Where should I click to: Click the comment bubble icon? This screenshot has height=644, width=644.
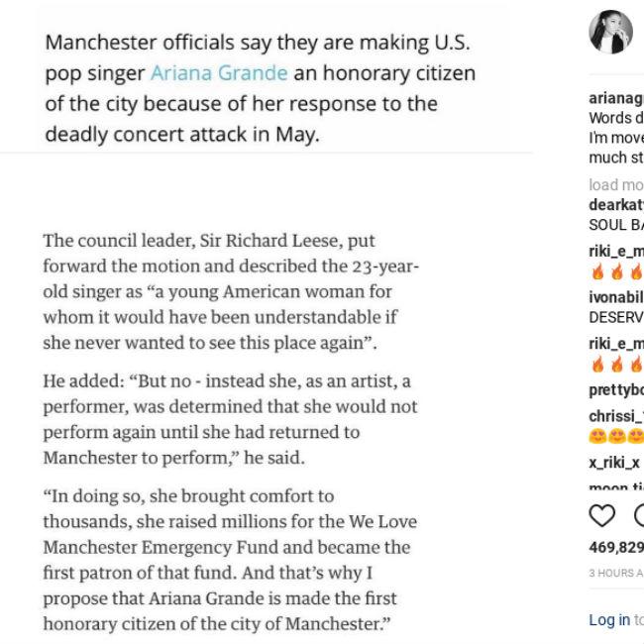click(638, 515)
